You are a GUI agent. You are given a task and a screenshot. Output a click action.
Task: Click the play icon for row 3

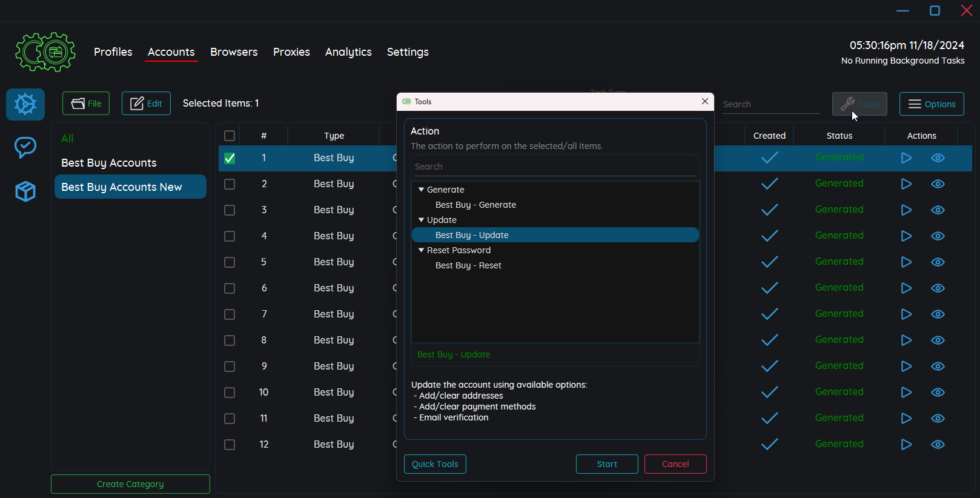pos(906,210)
